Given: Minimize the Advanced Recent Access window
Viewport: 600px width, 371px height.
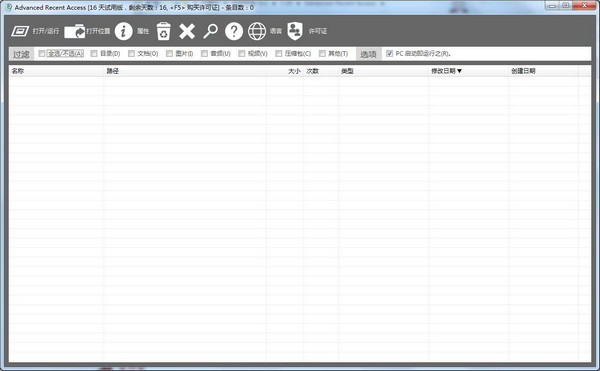Looking at the screenshot, I should pos(552,6).
